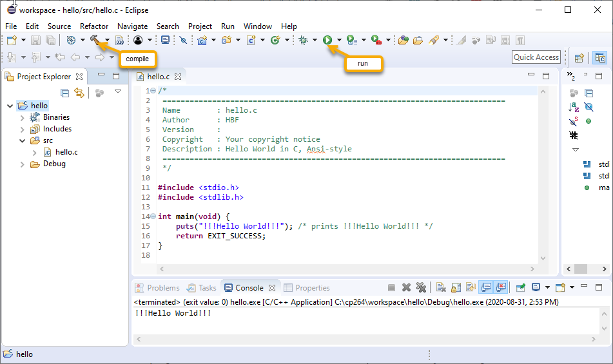Open the Project menu

200,26
